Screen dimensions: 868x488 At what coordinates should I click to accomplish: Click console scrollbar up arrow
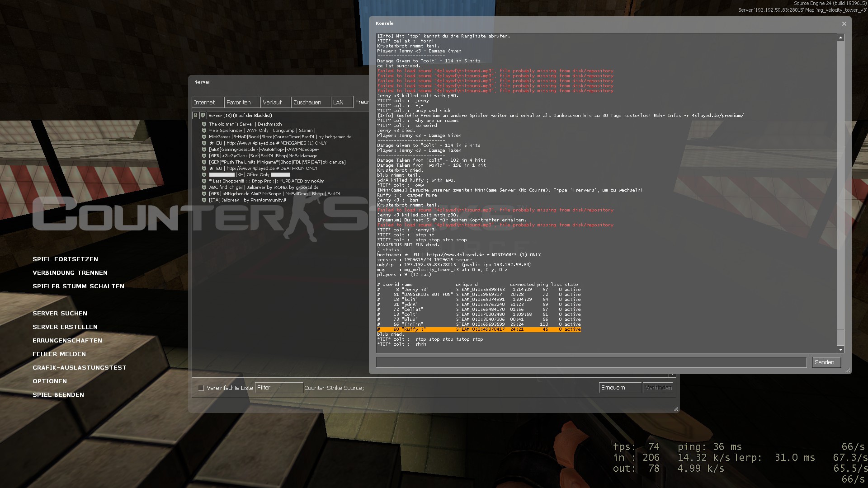[x=840, y=38]
